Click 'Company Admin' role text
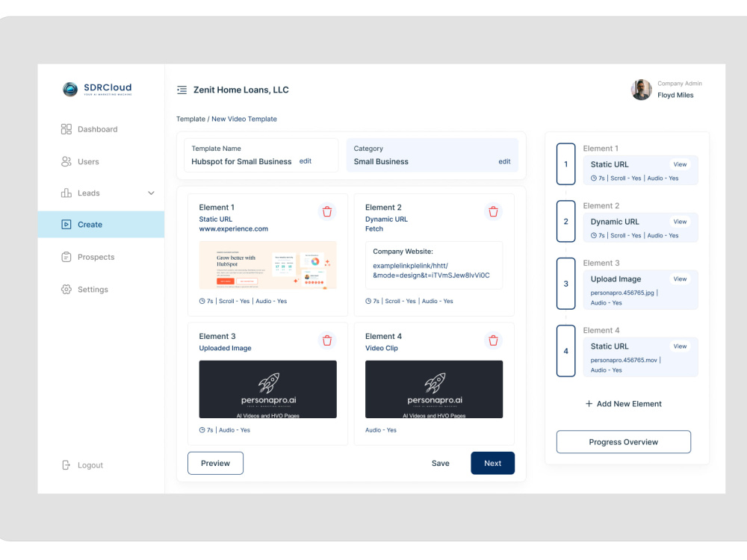The width and height of the screenshot is (747, 560). [679, 84]
